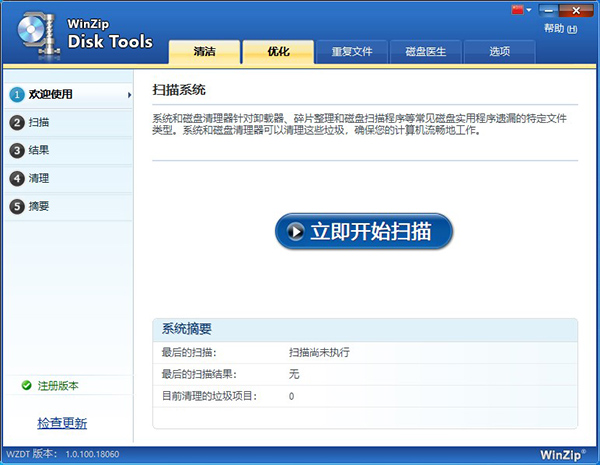
Task: Click the step 4 number circle
Action: point(17,179)
